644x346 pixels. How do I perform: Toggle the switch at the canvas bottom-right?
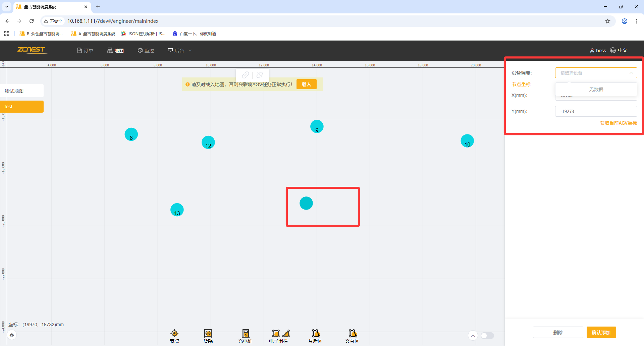(487, 336)
